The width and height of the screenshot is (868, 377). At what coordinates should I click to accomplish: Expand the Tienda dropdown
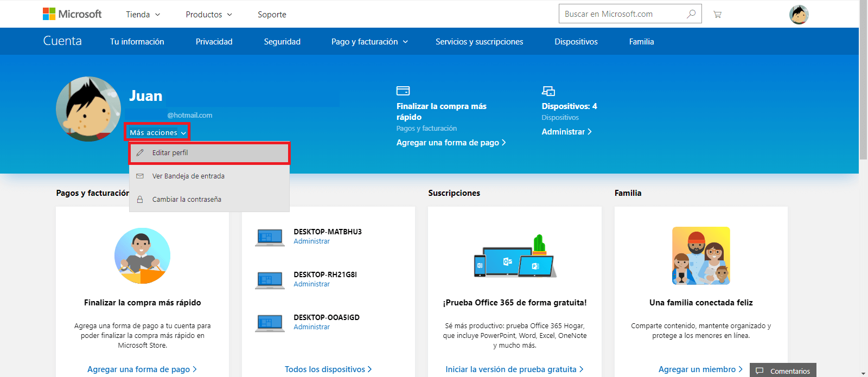(x=143, y=15)
